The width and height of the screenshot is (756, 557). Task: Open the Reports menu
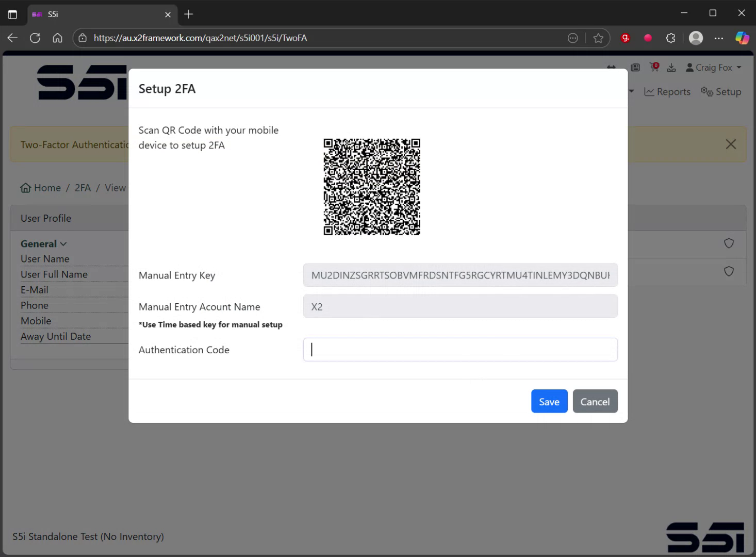click(667, 92)
